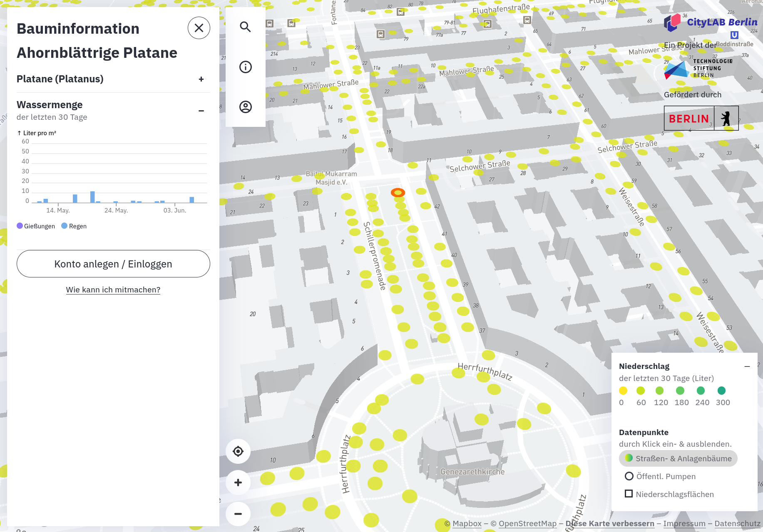Click the Regen legend entry
This screenshot has height=532, width=763.
point(74,226)
